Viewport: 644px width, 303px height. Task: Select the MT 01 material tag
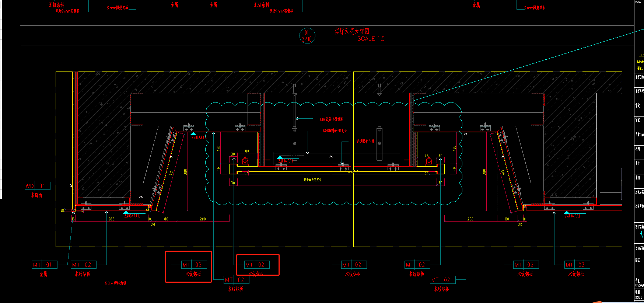44,265
